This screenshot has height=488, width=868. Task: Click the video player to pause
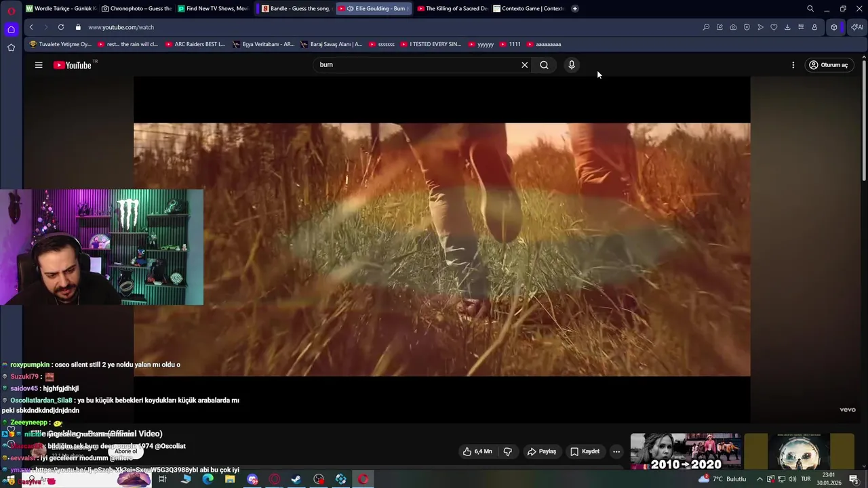tap(442, 249)
